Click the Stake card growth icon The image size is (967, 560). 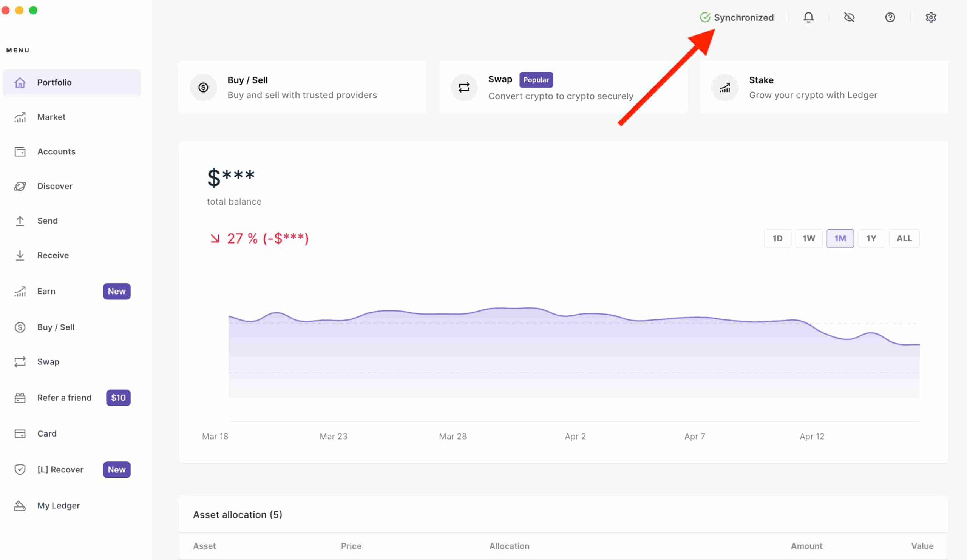(x=724, y=88)
